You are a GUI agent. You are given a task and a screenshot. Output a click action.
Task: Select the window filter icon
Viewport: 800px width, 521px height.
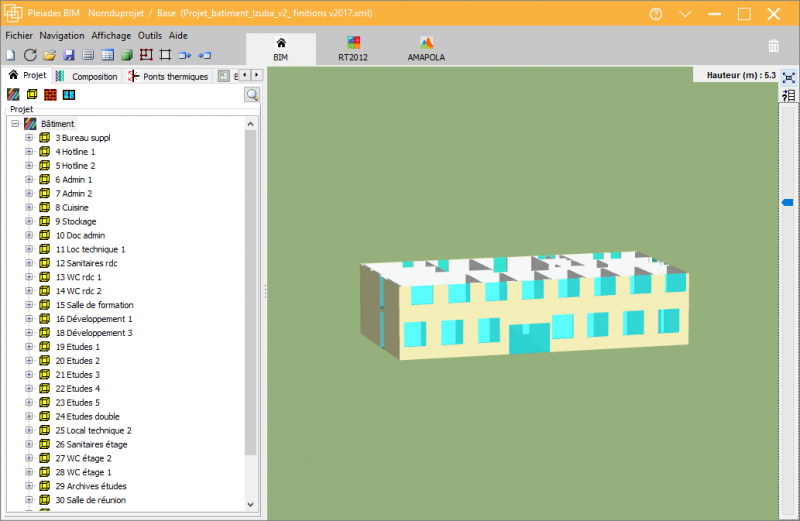pos(69,95)
